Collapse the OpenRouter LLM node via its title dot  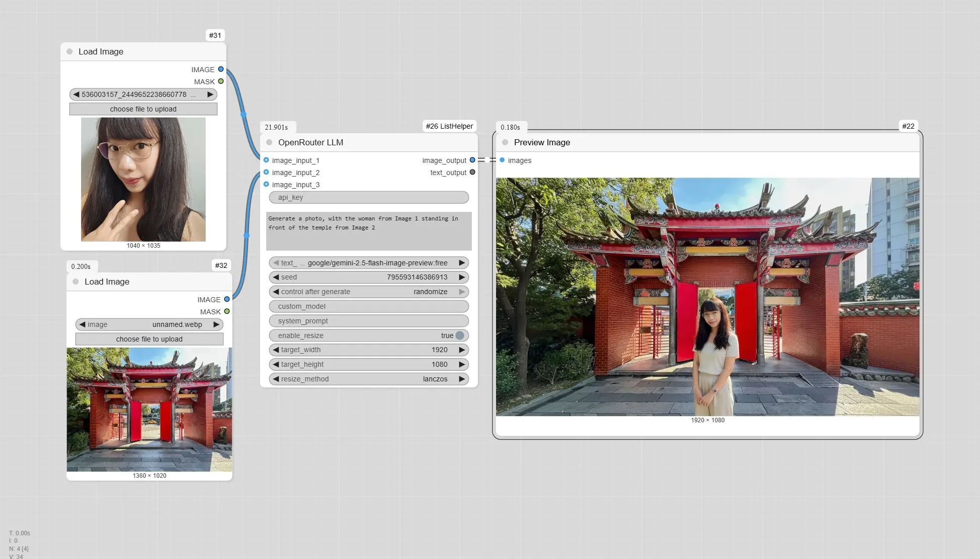269,142
